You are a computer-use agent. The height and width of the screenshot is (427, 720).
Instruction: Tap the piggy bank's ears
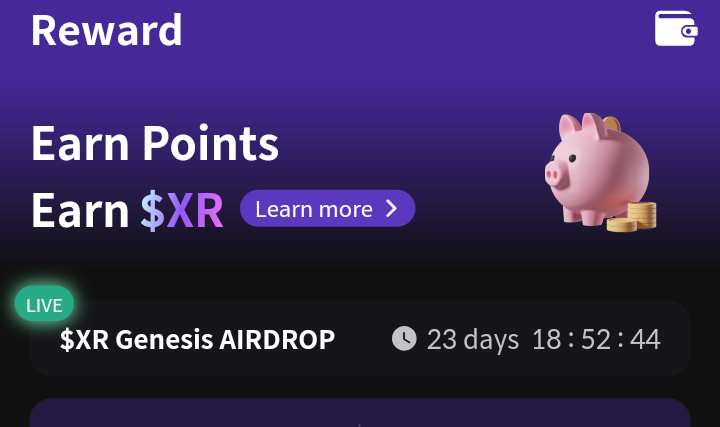[x=583, y=124]
